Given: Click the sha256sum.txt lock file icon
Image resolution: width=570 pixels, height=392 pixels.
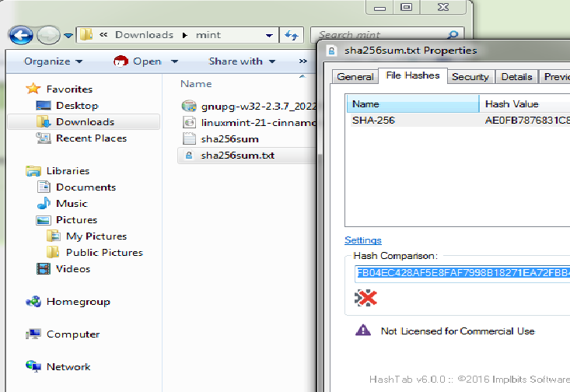Looking at the screenshot, I should coord(189,156).
